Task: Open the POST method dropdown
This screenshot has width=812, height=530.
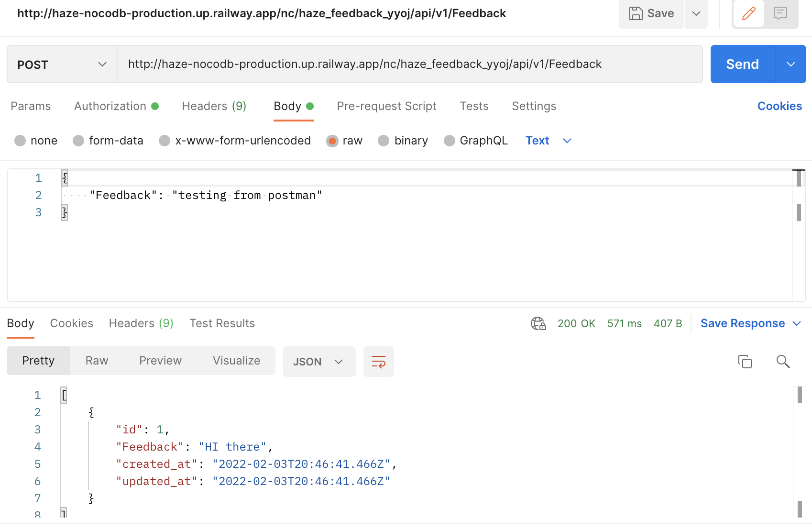Action: 61,64
